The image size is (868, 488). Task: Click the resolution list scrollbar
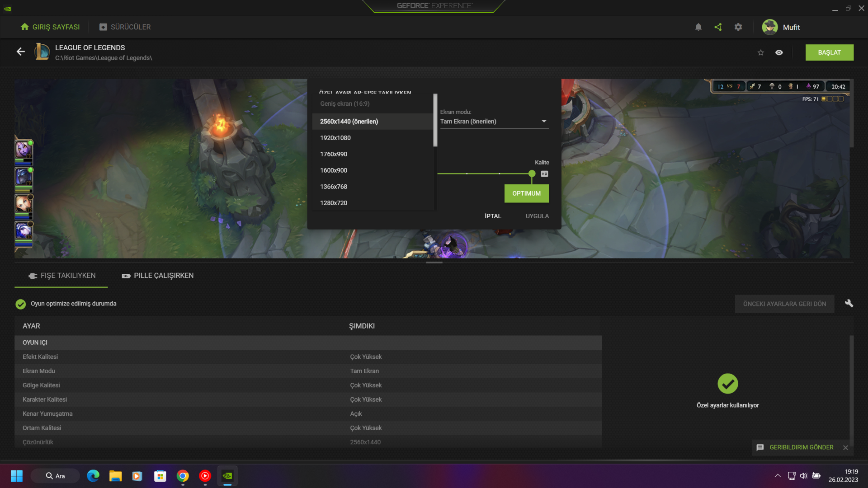[435, 120]
